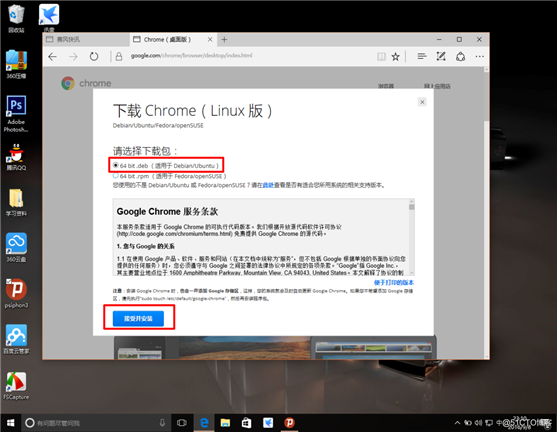Click the Cortana microphone icon
The width and height of the screenshot is (557, 432).
(x=162, y=423)
